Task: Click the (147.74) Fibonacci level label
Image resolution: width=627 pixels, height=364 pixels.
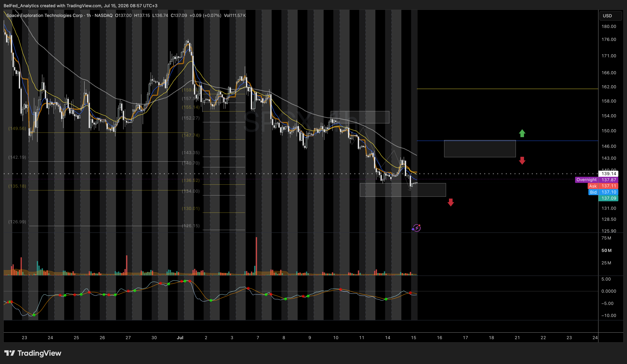Action: point(191,135)
